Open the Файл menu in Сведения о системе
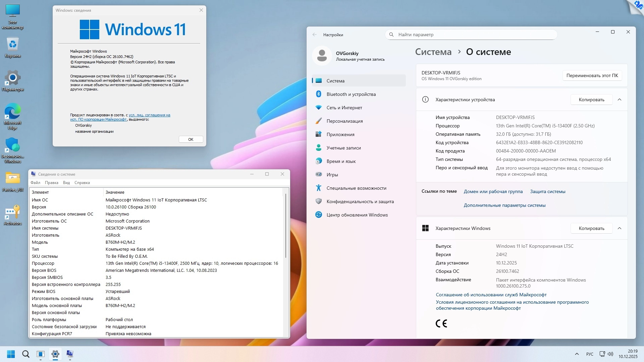Viewport: 644px width, 362px height. (35, 183)
